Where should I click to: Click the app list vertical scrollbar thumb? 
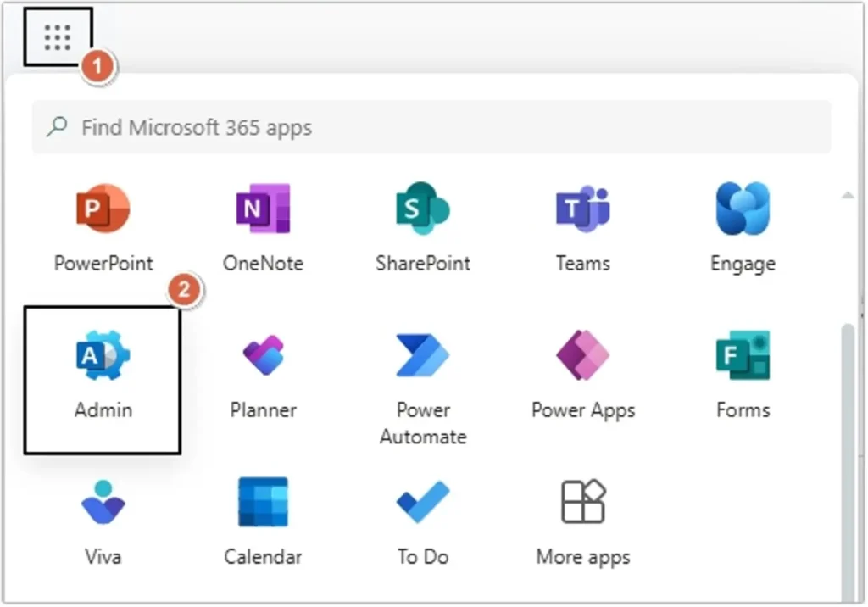click(848, 464)
